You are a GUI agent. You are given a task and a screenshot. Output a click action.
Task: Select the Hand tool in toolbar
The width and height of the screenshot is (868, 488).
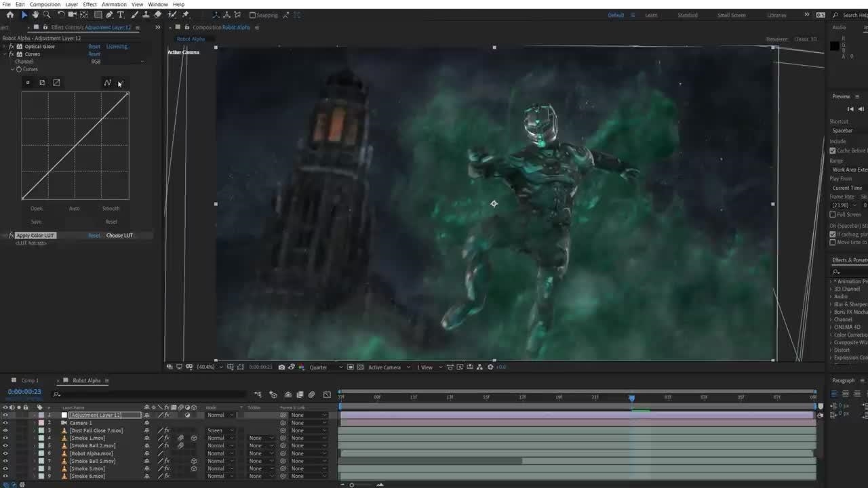(35, 15)
